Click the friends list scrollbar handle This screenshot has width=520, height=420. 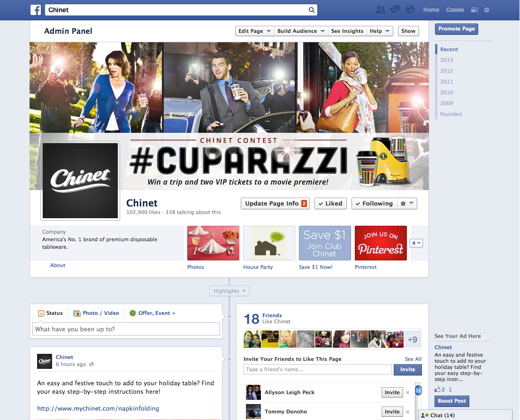(x=419, y=390)
